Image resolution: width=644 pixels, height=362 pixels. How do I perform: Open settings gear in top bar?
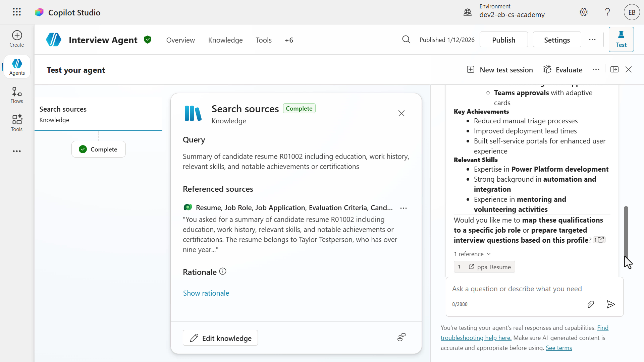tap(584, 12)
